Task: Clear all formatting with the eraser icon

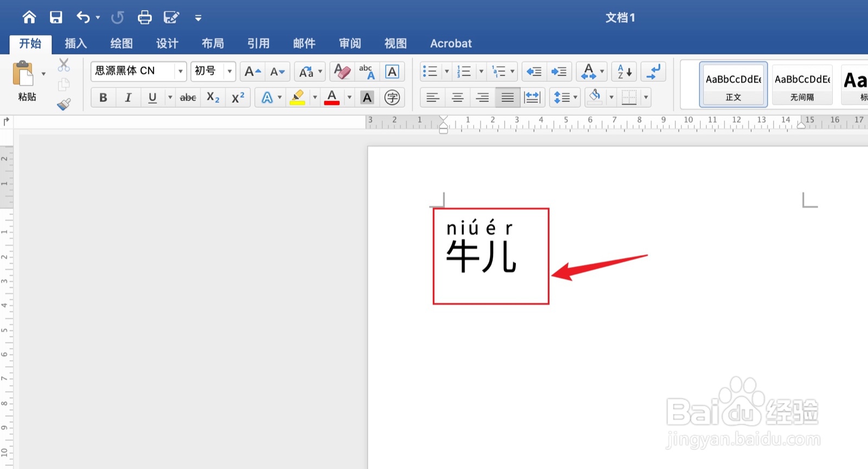Action: 342,71
